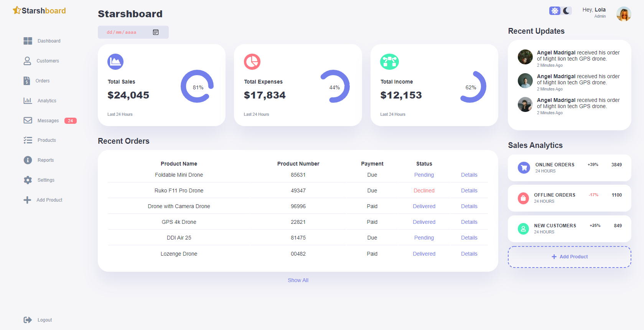The image size is (644, 330).
Task: Open the Analytics sidebar item
Action: pos(47,101)
